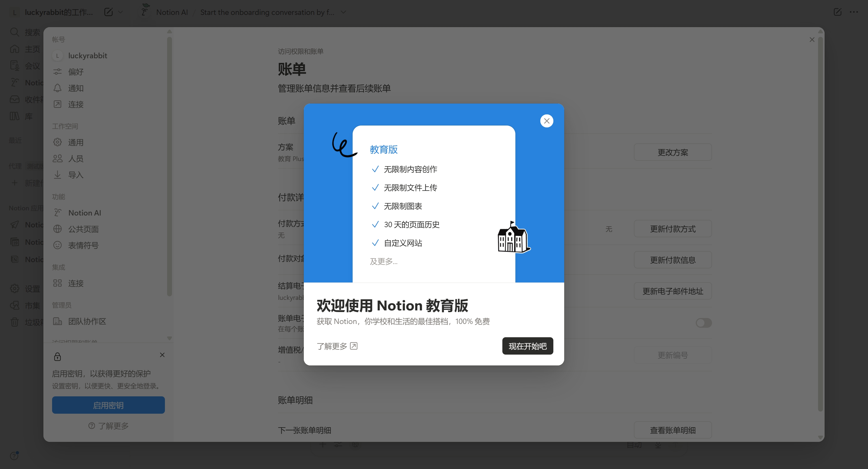This screenshot has height=469, width=868.
Task: Dismiss the passkey prompt card
Action: click(162, 355)
